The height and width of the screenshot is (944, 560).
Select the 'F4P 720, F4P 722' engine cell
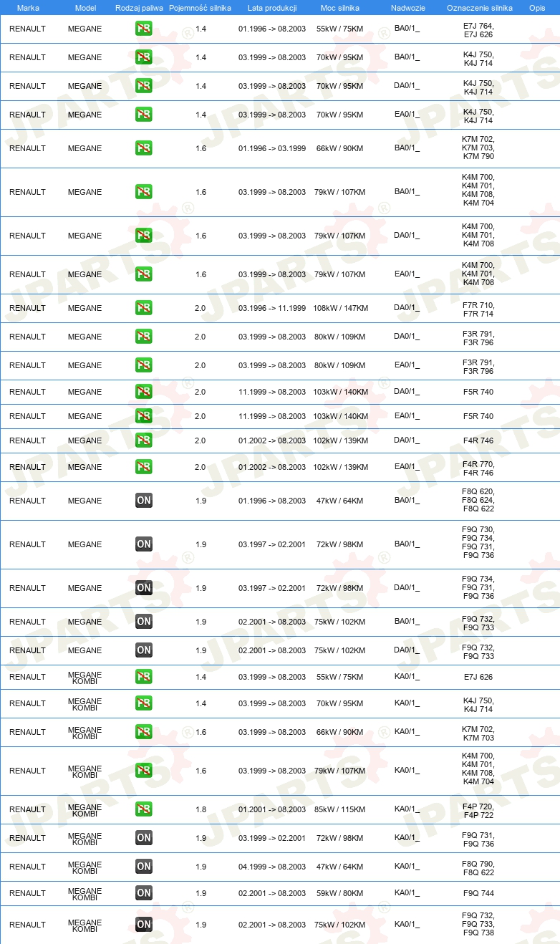[478, 809]
